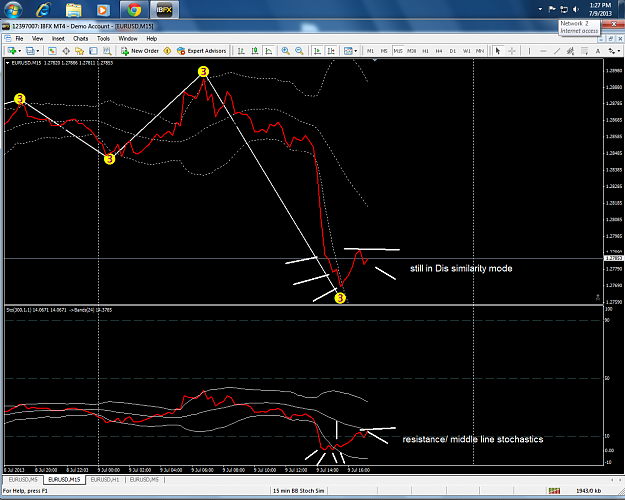Open the Help menu
The width and height of the screenshot is (625, 500).
tap(151, 39)
